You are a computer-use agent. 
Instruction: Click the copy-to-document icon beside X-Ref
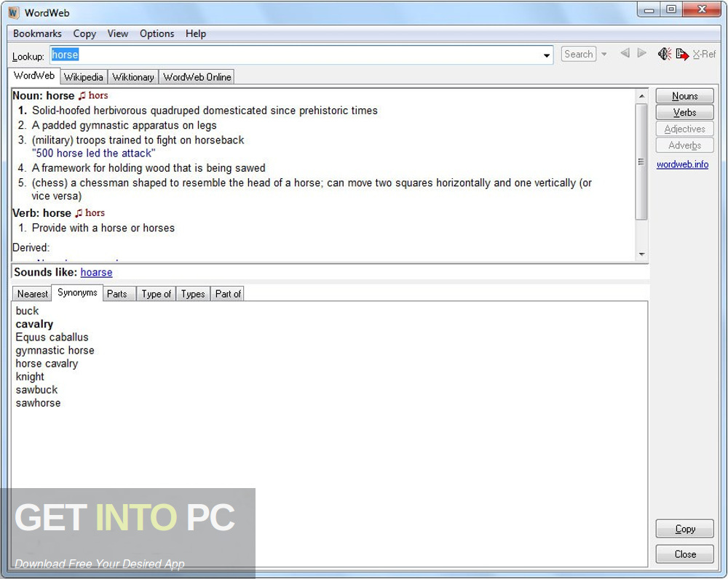click(682, 55)
